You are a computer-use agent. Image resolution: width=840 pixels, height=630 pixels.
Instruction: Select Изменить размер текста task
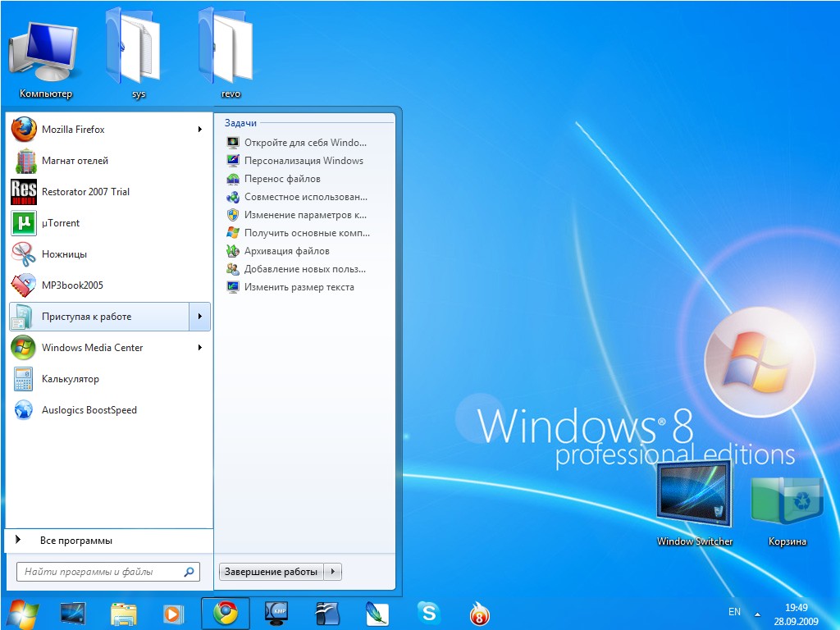pyautogui.click(x=299, y=287)
